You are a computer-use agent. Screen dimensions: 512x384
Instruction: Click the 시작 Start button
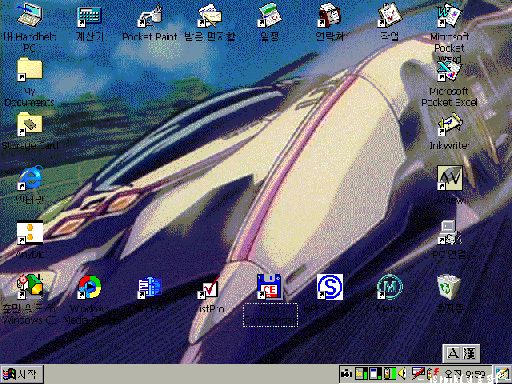coord(22,374)
